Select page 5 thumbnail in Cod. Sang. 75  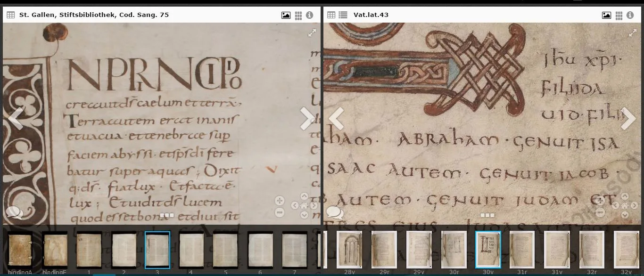225,250
